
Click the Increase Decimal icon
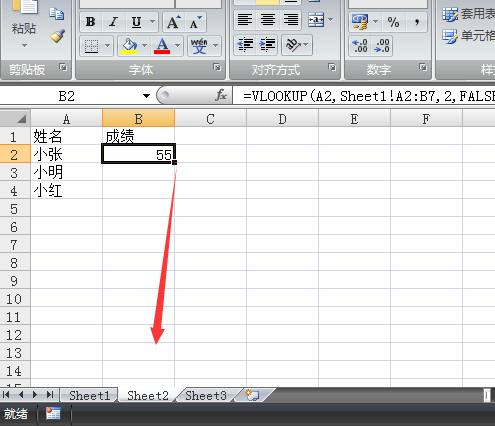pyautogui.click(x=360, y=46)
